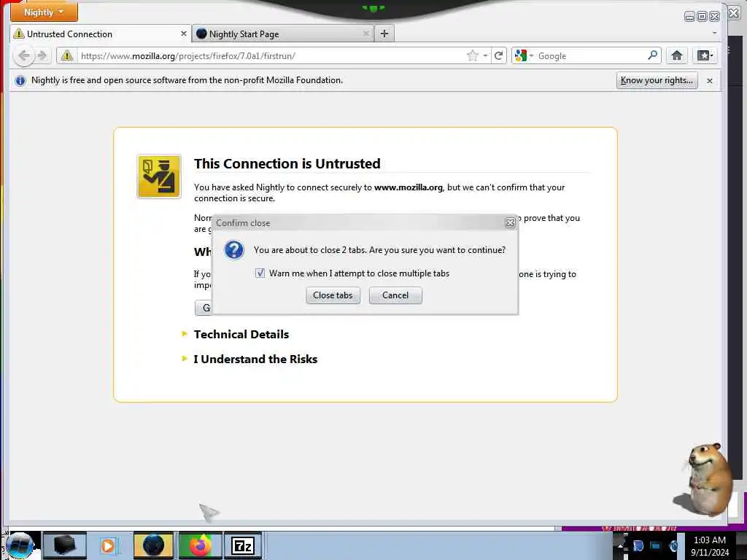
Task: Click the Close tabs button
Action: point(333,295)
